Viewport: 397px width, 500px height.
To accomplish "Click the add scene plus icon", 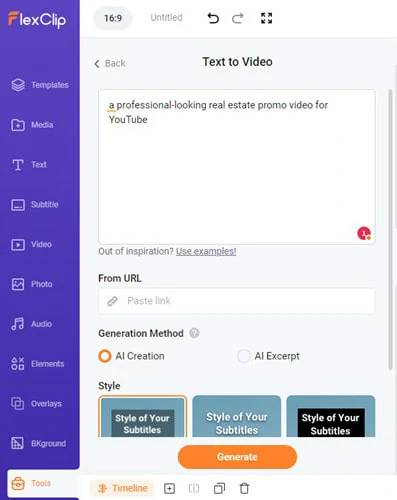I will click(169, 489).
